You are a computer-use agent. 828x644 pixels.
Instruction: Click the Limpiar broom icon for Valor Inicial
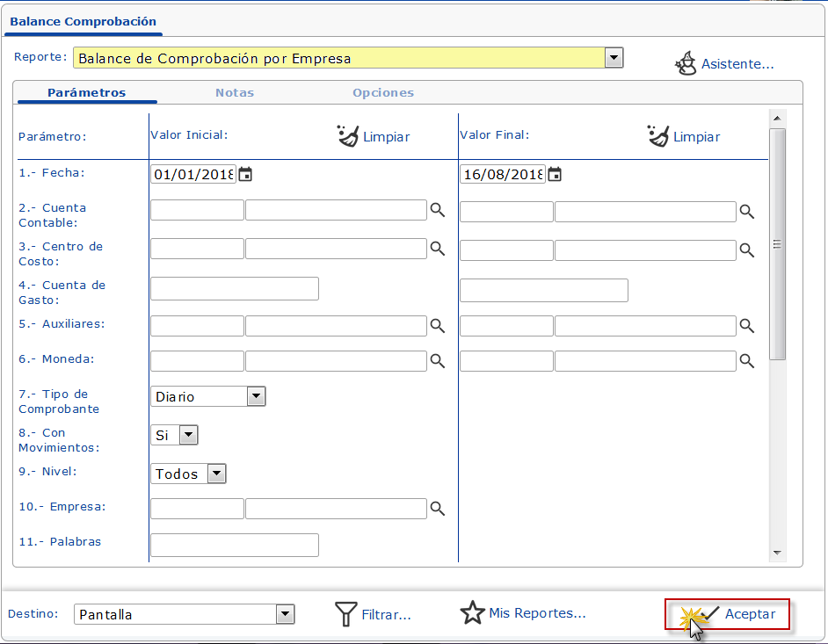tap(348, 136)
